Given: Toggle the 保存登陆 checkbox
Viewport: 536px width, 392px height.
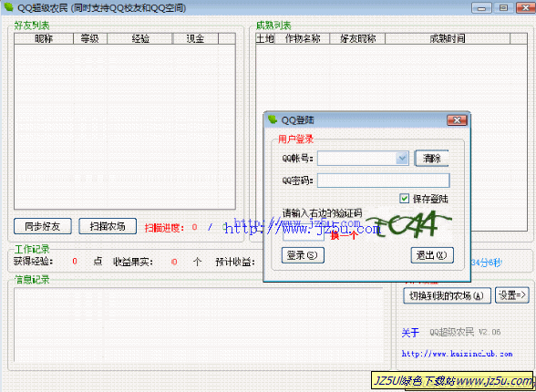Looking at the screenshot, I should (x=405, y=199).
